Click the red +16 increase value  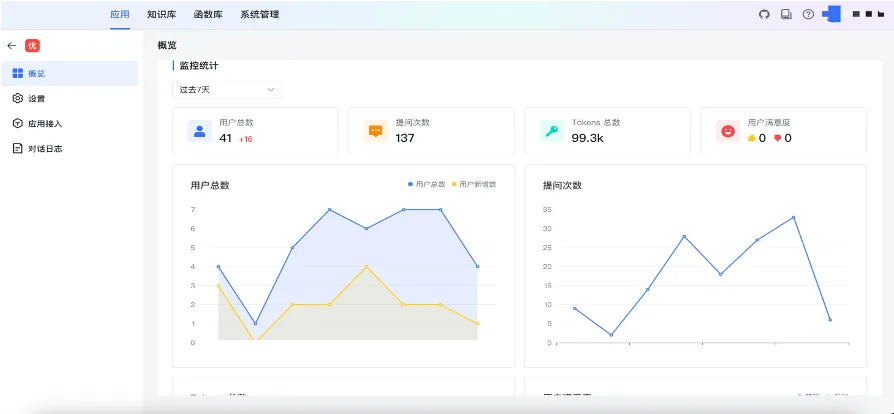pyautogui.click(x=246, y=139)
